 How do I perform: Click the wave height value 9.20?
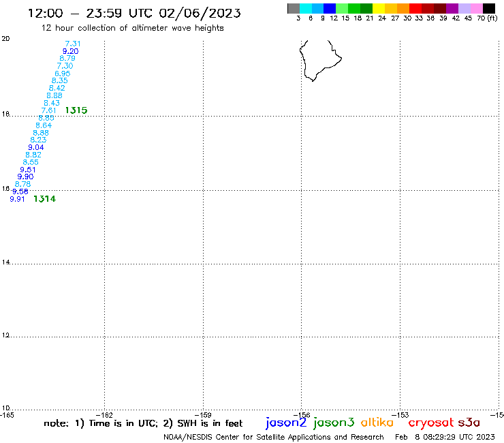[70, 51]
